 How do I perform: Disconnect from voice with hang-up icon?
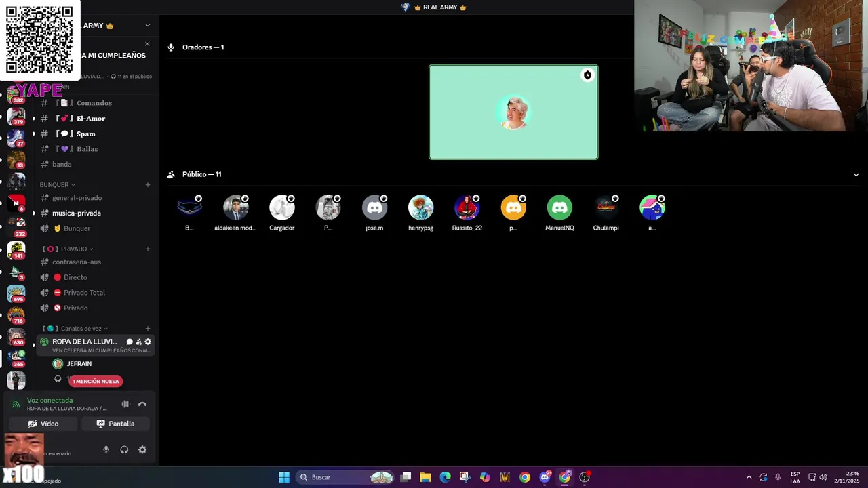142,405
